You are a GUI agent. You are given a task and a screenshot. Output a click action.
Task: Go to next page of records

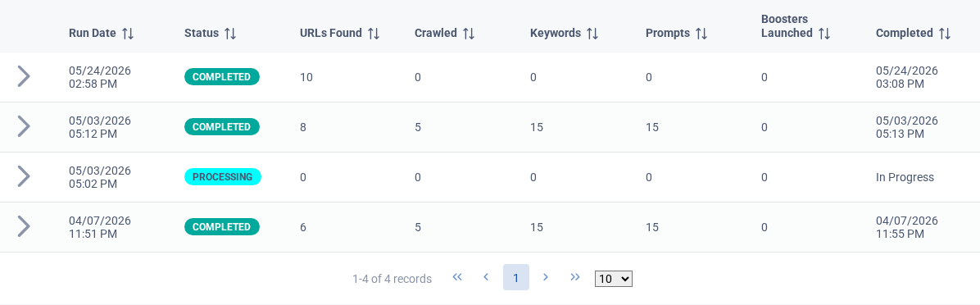click(x=546, y=277)
